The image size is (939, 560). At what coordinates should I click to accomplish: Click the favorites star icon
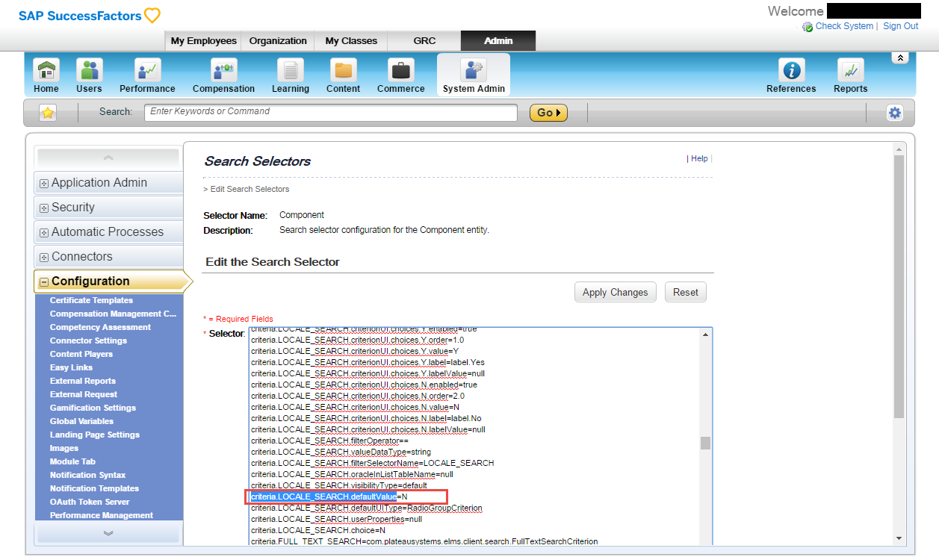tap(48, 113)
